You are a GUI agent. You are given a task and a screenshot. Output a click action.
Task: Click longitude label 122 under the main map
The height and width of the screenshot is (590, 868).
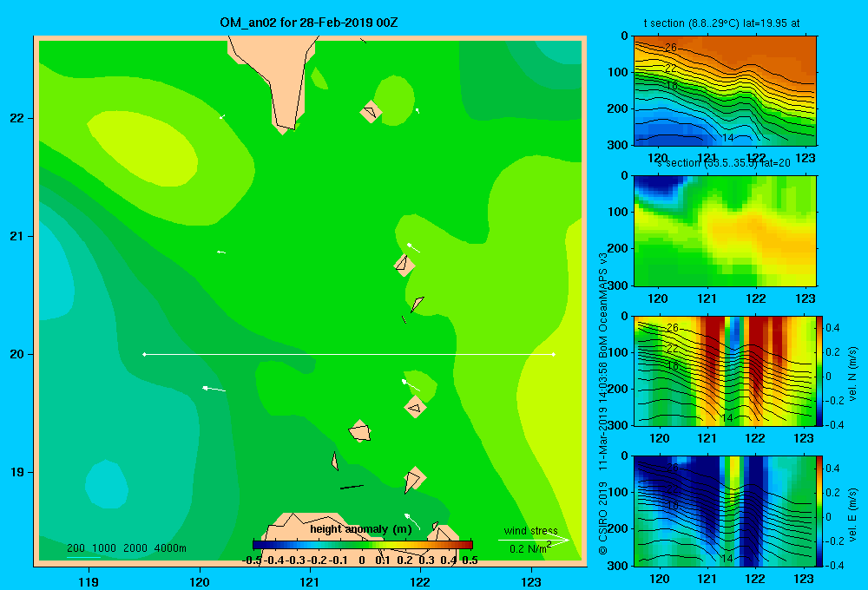pyautogui.click(x=420, y=581)
